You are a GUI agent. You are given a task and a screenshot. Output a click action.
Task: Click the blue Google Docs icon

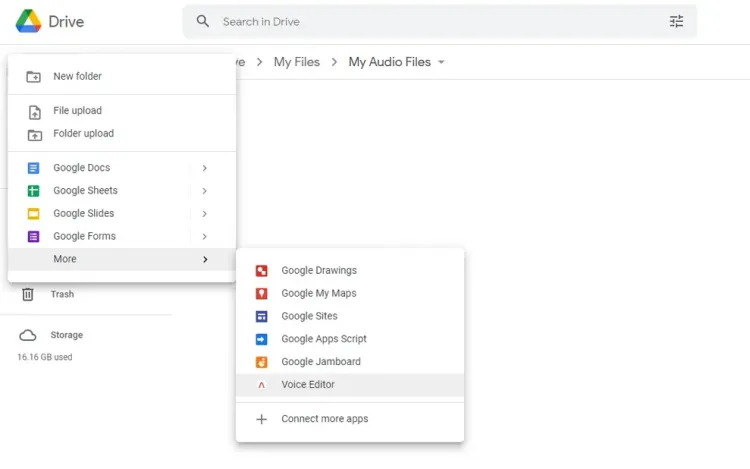33,168
